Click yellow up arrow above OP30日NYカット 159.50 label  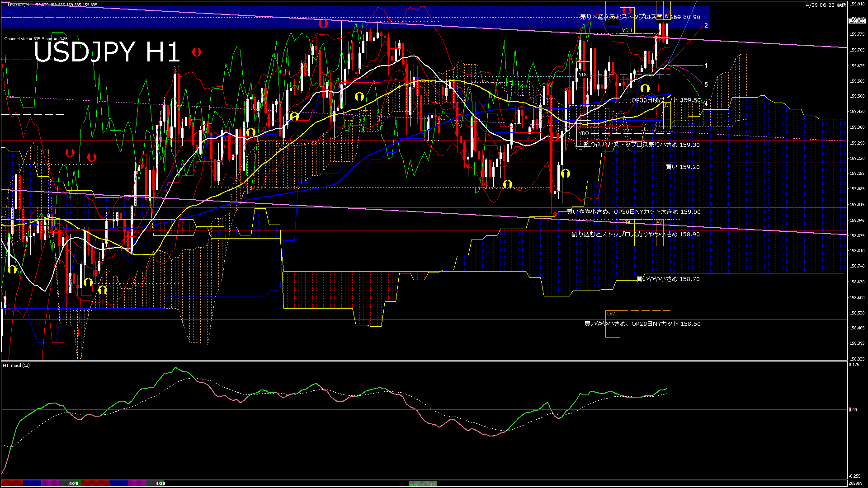[x=645, y=89]
